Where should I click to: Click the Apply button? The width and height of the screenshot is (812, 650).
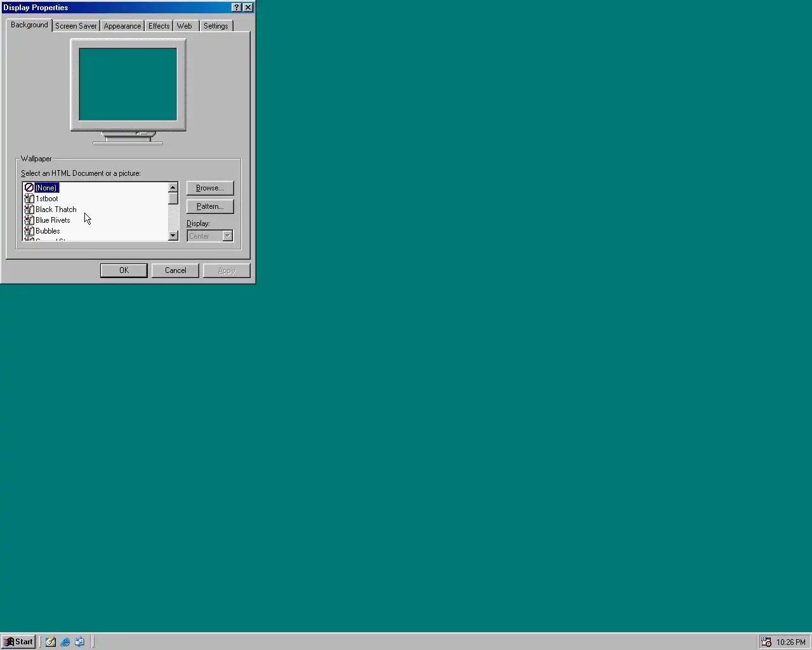coord(226,270)
